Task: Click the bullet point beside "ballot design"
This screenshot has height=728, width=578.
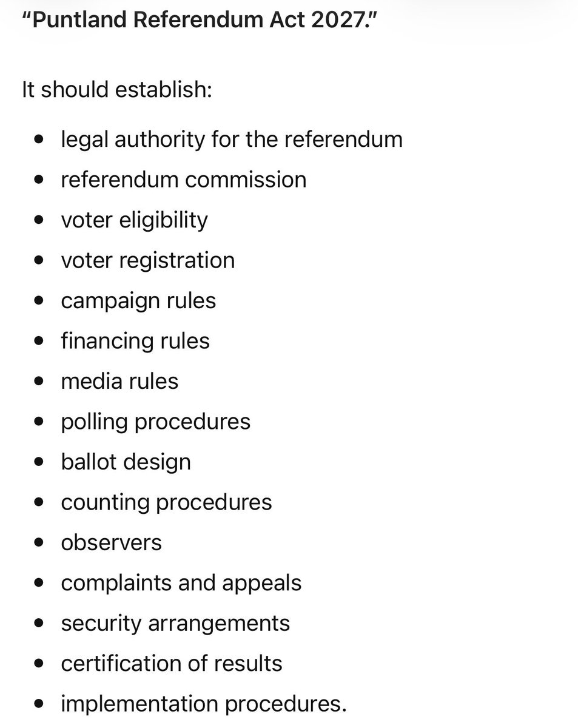Action: 39,462
